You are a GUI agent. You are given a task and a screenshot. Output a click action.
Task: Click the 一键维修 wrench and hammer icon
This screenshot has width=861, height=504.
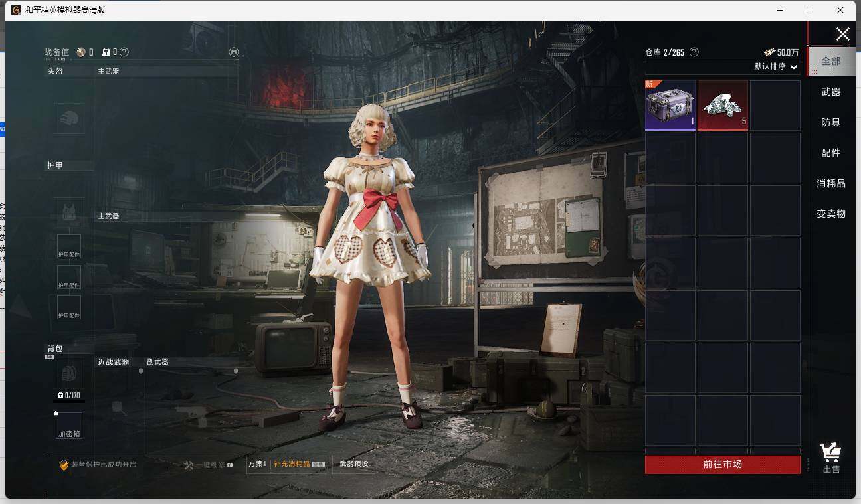click(x=189, y=465)
